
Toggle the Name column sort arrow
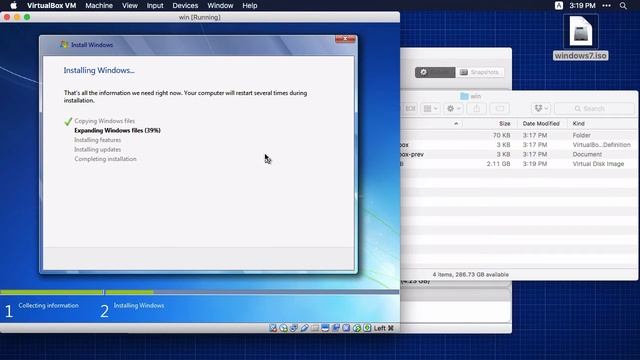coord(456,124)
